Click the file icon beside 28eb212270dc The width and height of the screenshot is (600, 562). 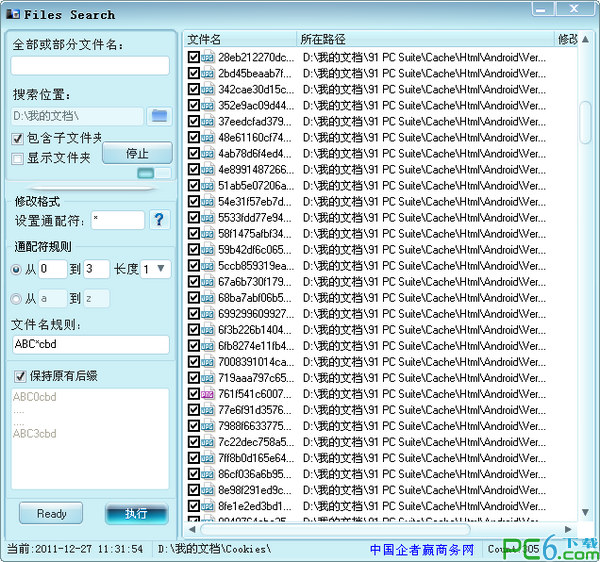click(x=207, y=57)
